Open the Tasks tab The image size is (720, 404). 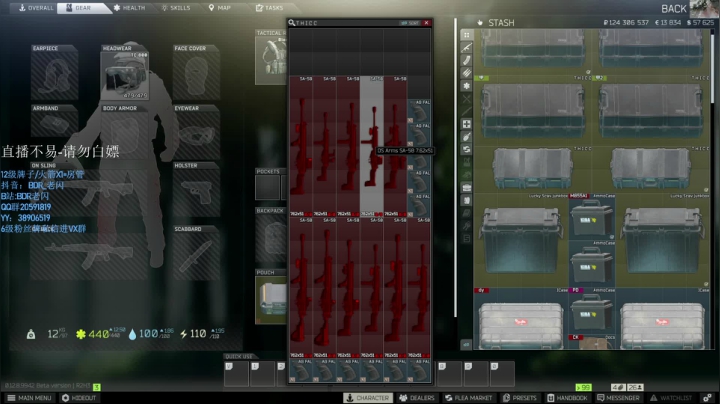tap(270, 8)
